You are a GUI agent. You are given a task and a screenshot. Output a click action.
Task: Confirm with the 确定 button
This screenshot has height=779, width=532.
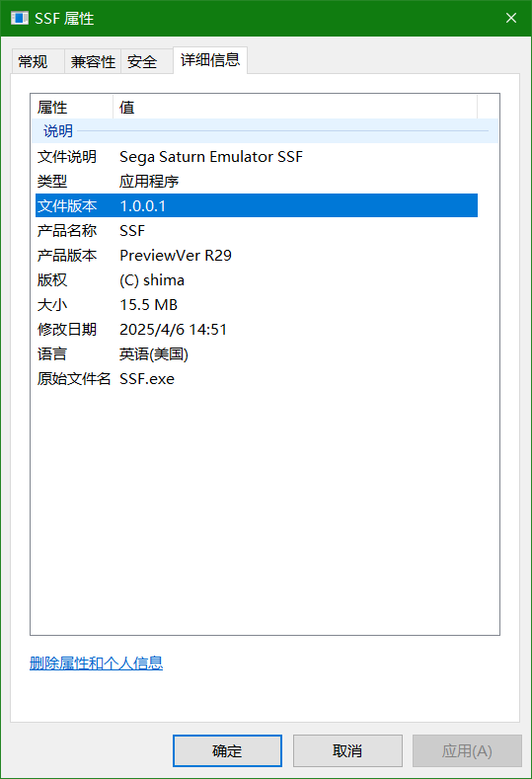click(x=227, y=750)
